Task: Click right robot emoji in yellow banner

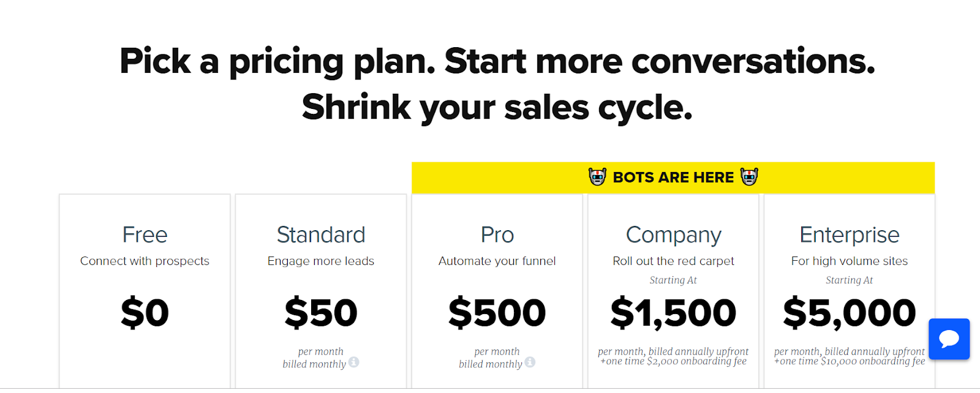Action: (749, 177)
